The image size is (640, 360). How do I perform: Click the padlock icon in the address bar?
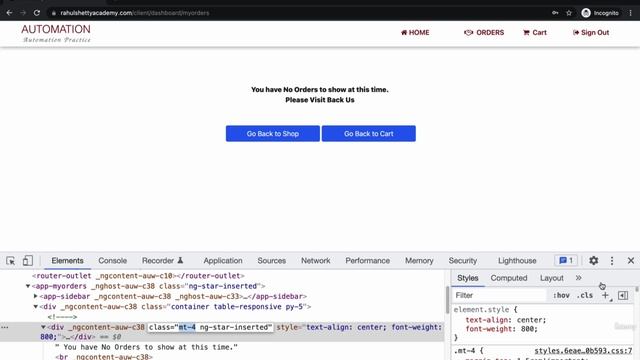(53, 13)
